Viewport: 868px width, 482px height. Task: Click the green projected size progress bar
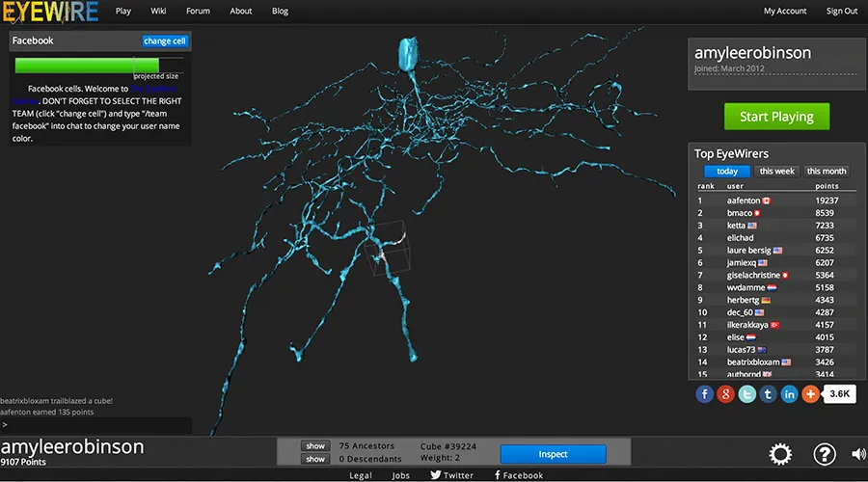(87, 65)
